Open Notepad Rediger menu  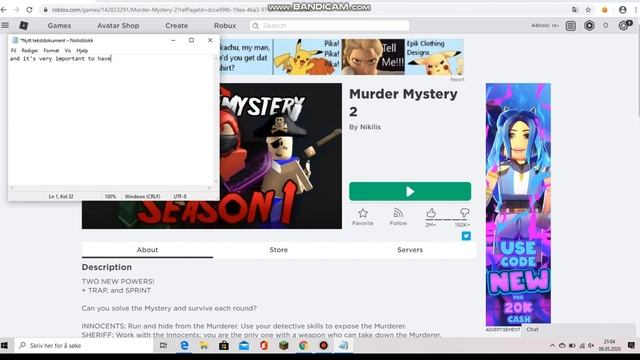point(30,51)
